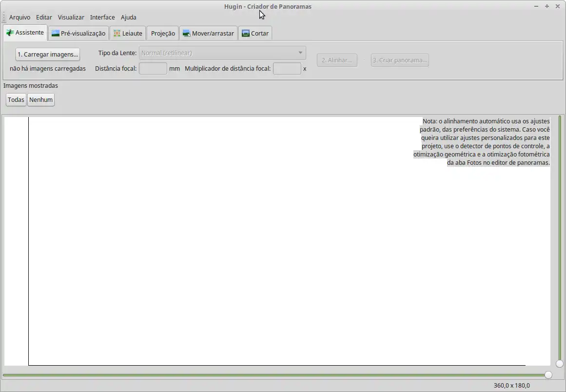Click the Carregar imagens button
Viewport: 566px width, 392px height.
pyautogui.click(x=48, y=54)
